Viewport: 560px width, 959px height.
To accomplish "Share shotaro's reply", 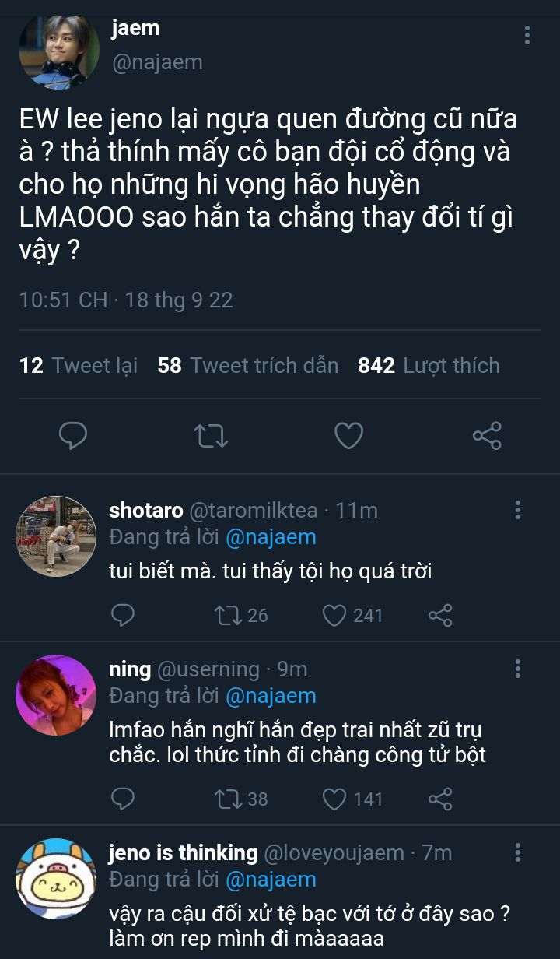I will (440, 616).
